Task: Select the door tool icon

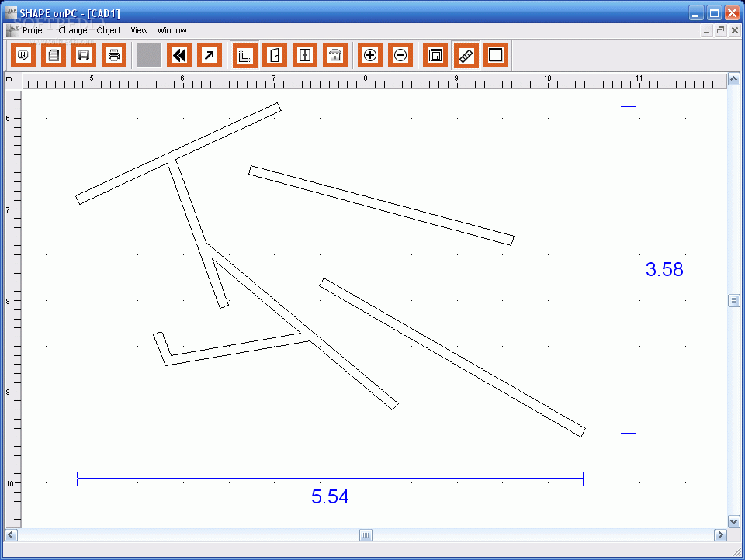Action: click(x=275, y=56)
